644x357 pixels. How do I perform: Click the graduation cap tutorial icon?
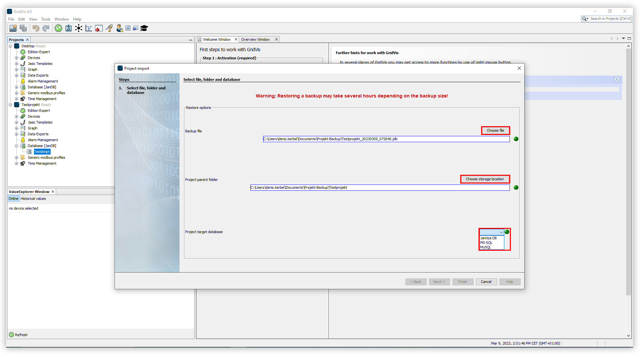click(x=144, y=28)
